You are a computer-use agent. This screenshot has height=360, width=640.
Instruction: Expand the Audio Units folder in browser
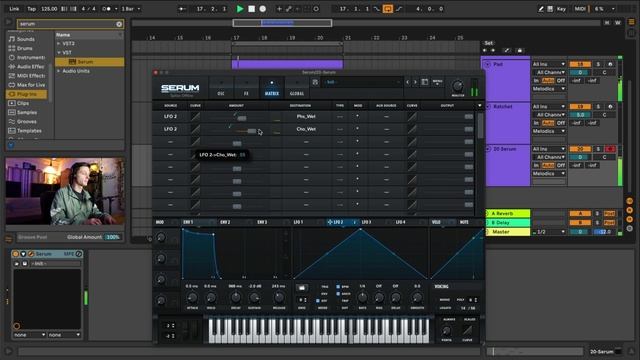coord(58,71)
